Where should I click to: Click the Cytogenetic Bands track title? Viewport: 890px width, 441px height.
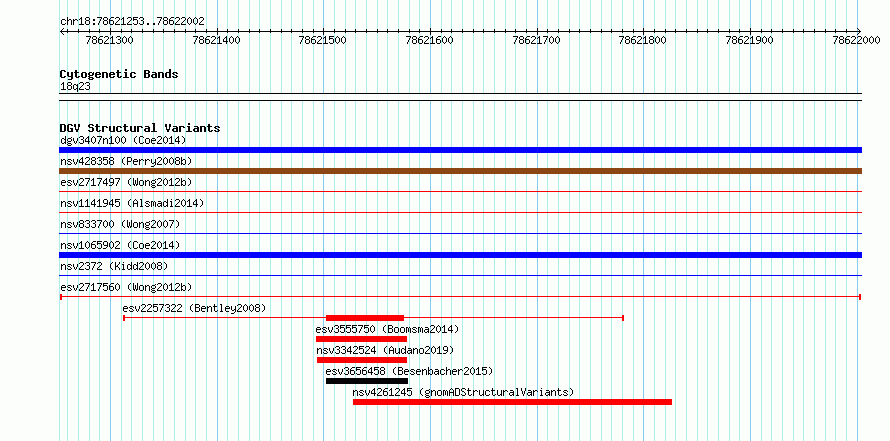point(119,74)
